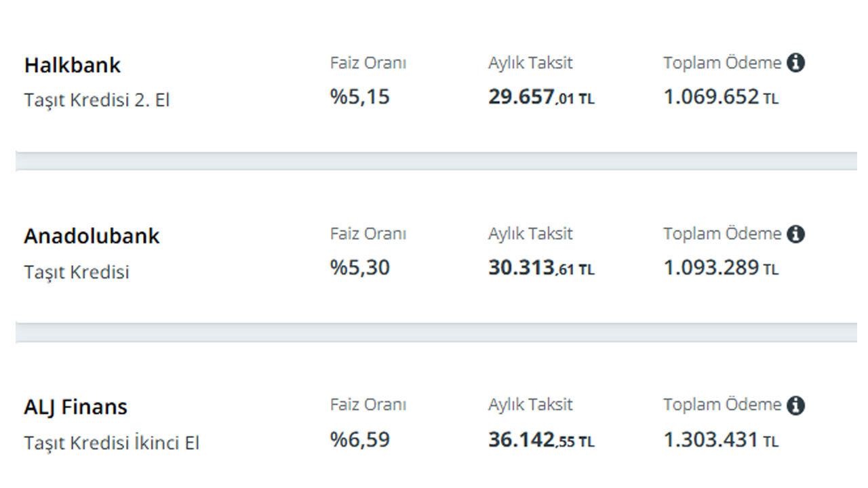Click the 1.069.652 TL total payment amount
Image resolution: width=868 pixels, height=488 pixels.
pos(720,97)
